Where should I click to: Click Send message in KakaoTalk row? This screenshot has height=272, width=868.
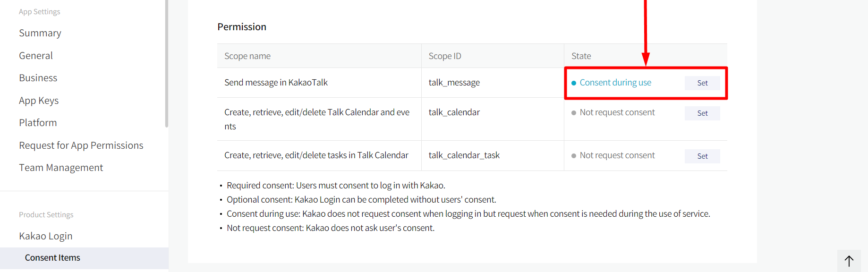(x=276, y=83)
